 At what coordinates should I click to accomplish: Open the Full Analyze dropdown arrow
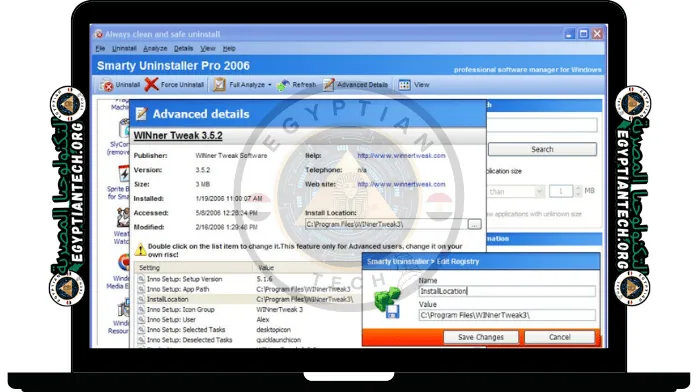[270, 85]
